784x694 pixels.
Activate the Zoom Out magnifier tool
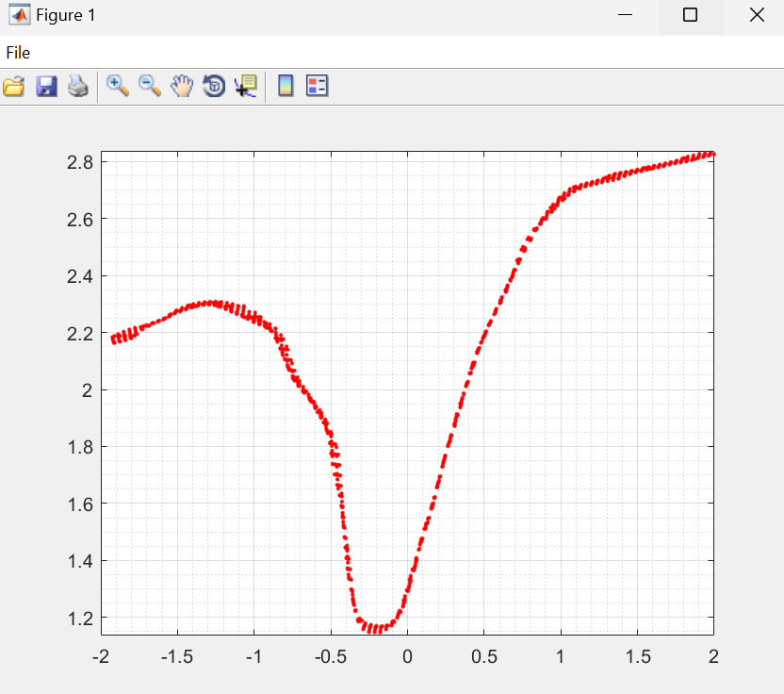(x=150, y=87)
